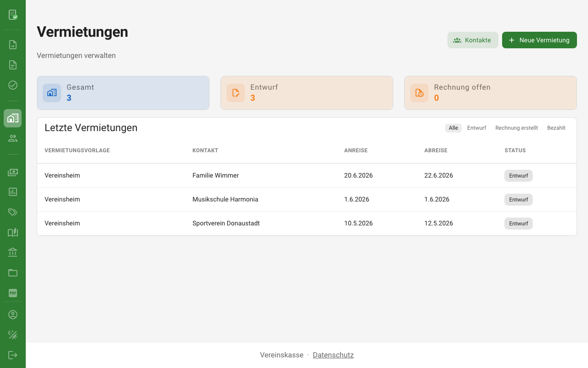588x368 pixels.
Task: Click the 'Rechnung offen' summary card
Action: click(x=490, y=93)
